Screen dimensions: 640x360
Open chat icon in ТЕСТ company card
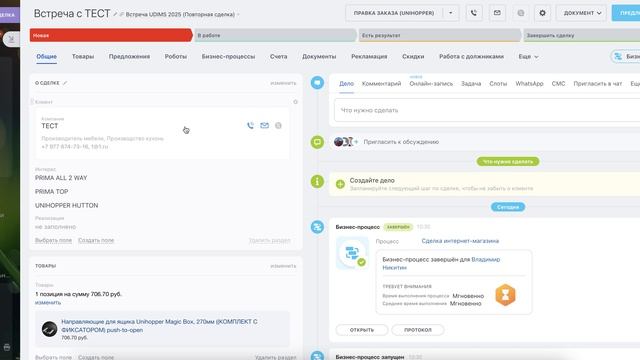pyautogui.click(x=278, y=125)
